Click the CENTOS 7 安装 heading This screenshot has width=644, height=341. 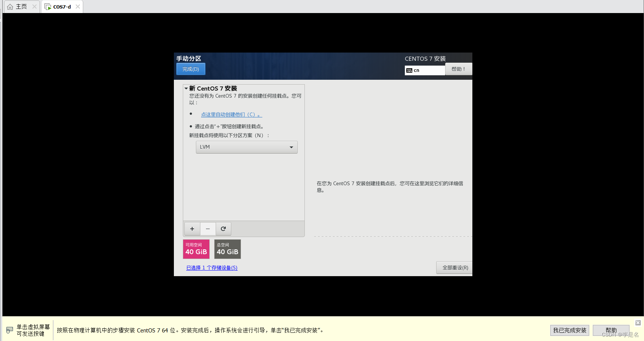425,59
